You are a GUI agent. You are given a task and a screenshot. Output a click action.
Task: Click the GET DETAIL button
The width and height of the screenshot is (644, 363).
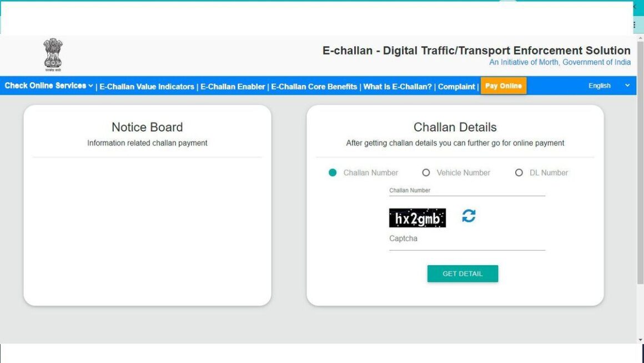(462, 273)
